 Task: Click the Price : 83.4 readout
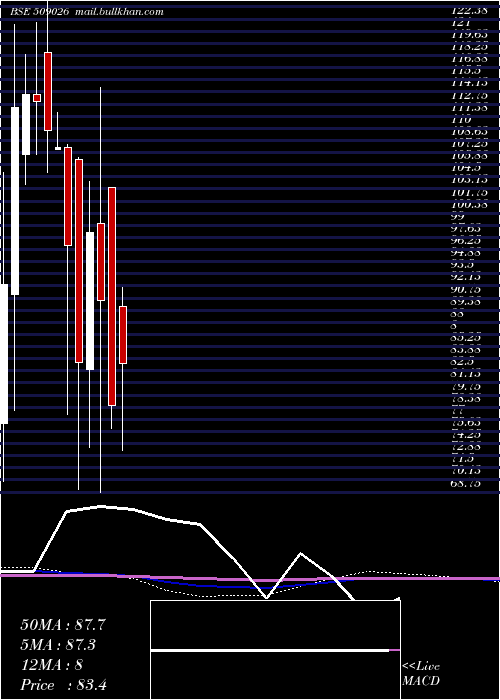63,685
